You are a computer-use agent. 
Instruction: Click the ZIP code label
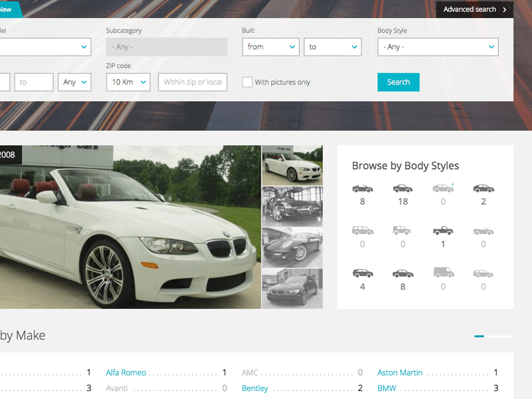(x=118, y=66)
